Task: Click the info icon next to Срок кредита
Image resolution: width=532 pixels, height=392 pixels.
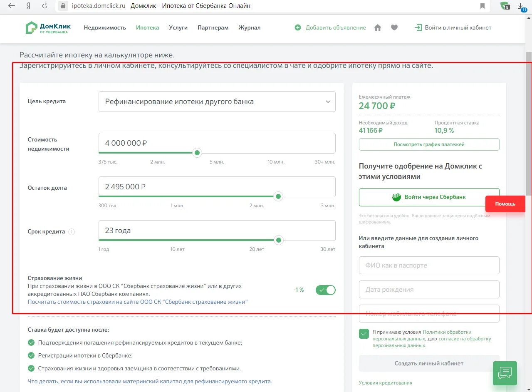Action: [72, 232]
